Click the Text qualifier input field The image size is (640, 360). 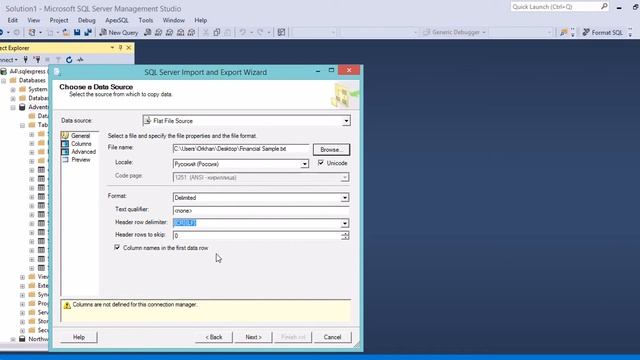pos(261,211)
